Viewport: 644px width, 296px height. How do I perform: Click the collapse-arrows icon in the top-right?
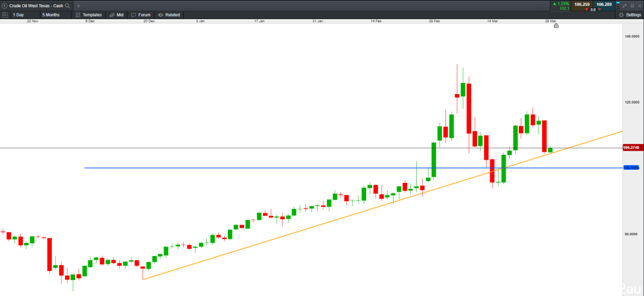coord(624,6)
